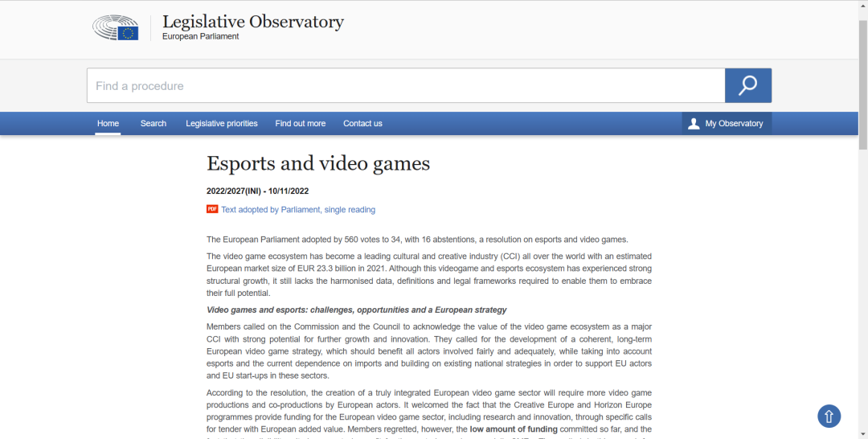Click the red PDF icon
This screenshot has width=868, height=439.
coord(212,209)
